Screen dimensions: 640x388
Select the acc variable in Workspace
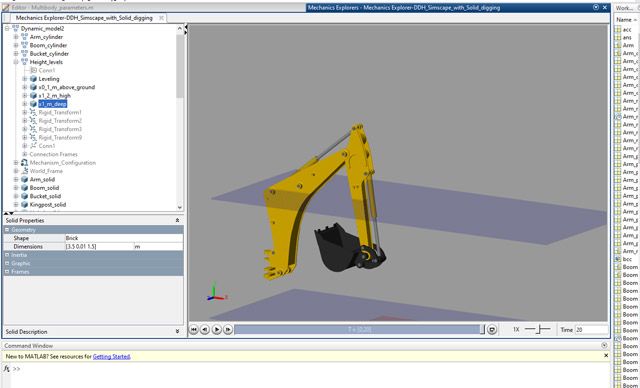click(627, 29)
